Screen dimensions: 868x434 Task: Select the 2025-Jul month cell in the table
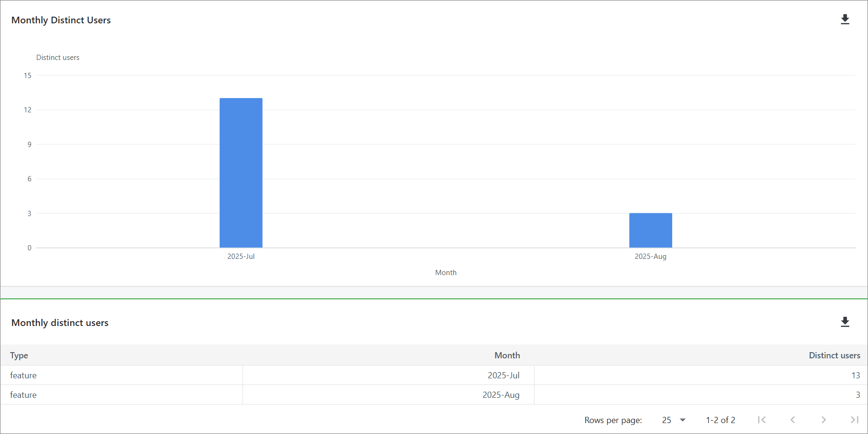(388, 375)
